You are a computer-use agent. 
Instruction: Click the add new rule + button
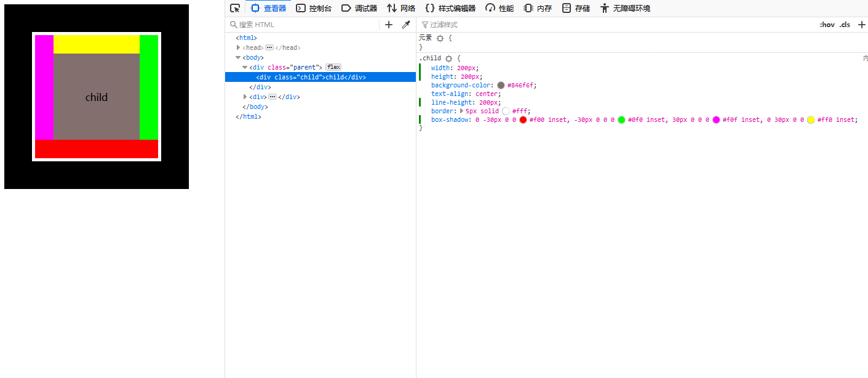coord(861,24)
